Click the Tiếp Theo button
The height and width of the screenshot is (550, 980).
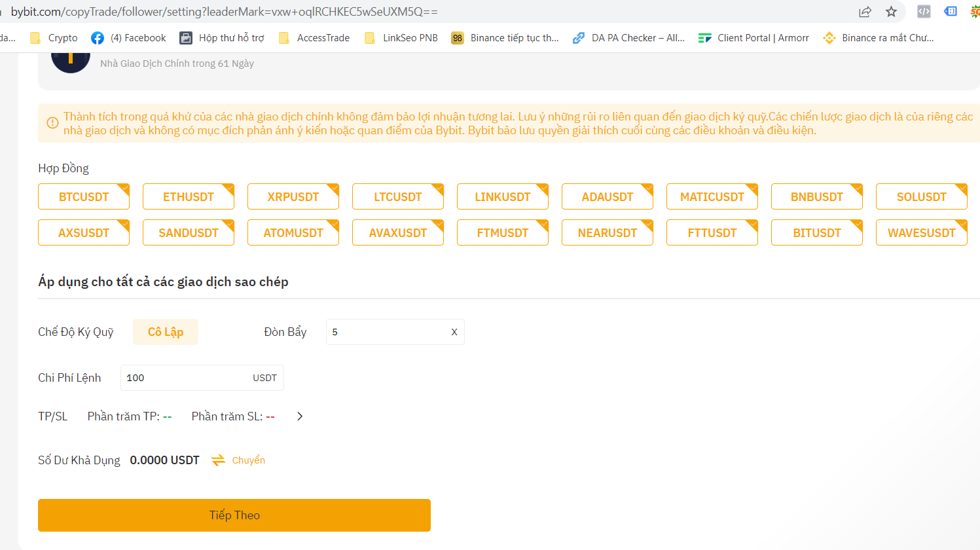(234, 515)
